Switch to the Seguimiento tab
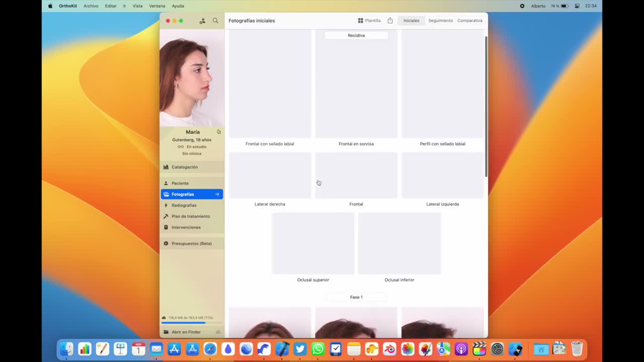Image resolution: width=644 pixels, height=362 pixels. tap(441, 21)
